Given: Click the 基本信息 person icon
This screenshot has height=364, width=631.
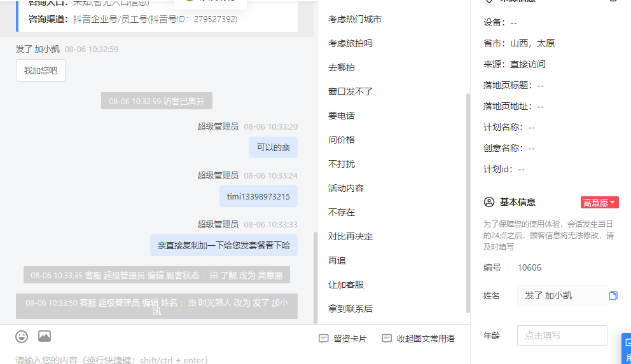Looking at the screenshot, I should pyautogui.click(x=489, y=202).
